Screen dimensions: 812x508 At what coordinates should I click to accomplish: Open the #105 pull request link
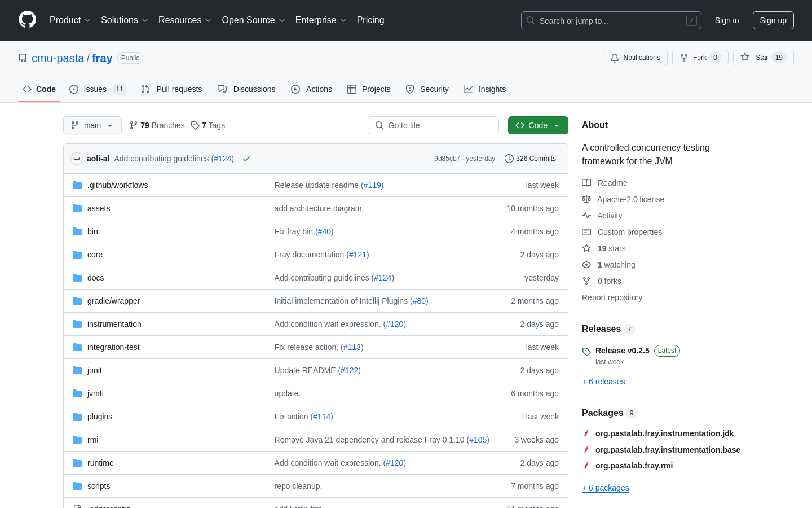[478, 440]
